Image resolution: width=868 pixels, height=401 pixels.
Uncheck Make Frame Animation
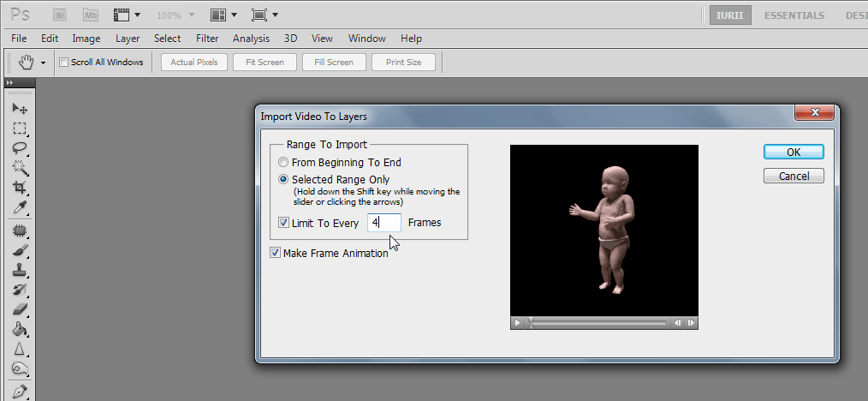[x=275, y=253]
